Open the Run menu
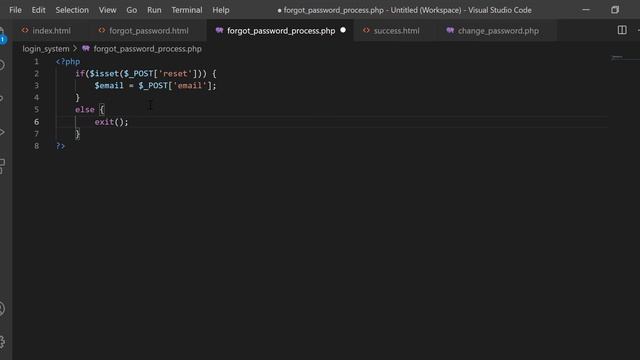Viewport: 640px width, 360px height. coord(154,10)
